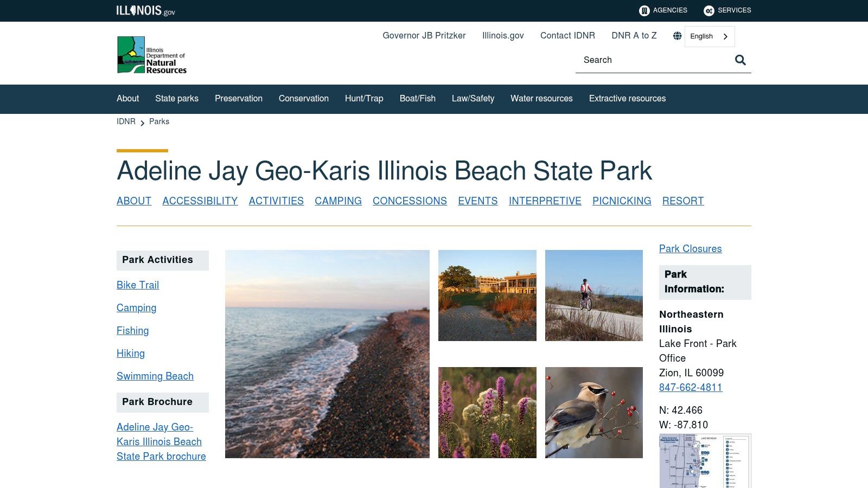Open the About menu in navigation bar
The image size is (868, 488).
[x=127, y=99]
